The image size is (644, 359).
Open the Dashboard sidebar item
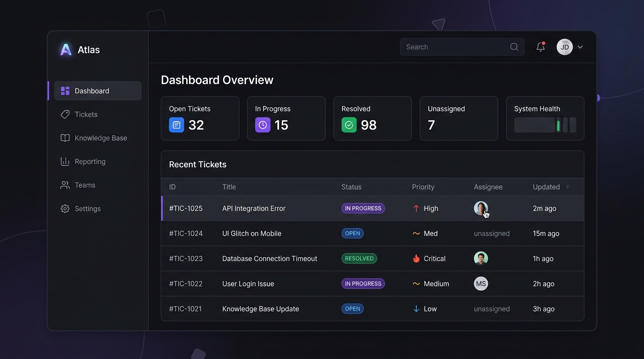point(98,91)
